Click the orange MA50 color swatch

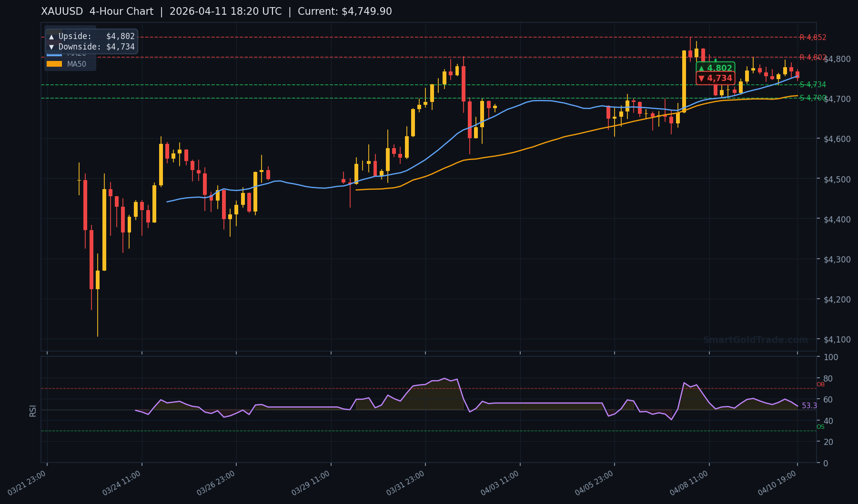point(54,63)
